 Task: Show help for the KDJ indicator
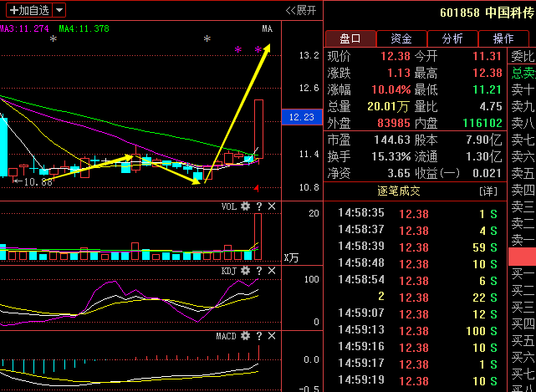[259, 272]
